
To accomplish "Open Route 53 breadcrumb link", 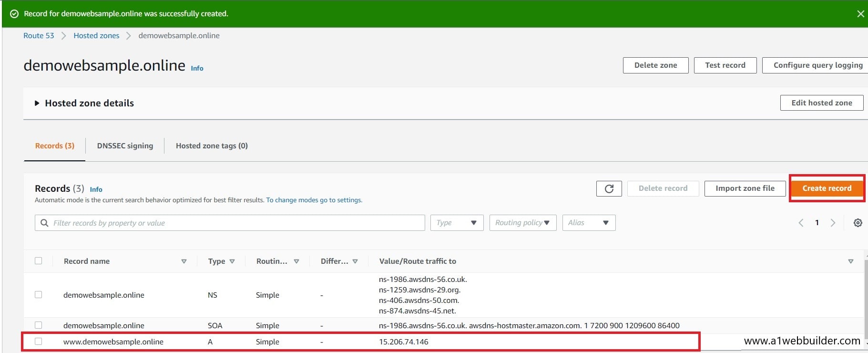I will tap(39, 36).
